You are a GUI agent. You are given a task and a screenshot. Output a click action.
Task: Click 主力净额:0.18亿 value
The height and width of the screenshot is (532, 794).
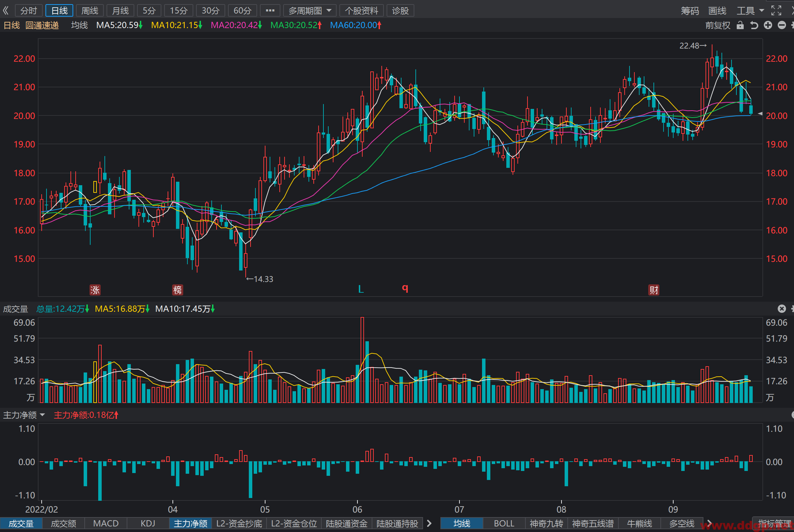pos(86,415)
